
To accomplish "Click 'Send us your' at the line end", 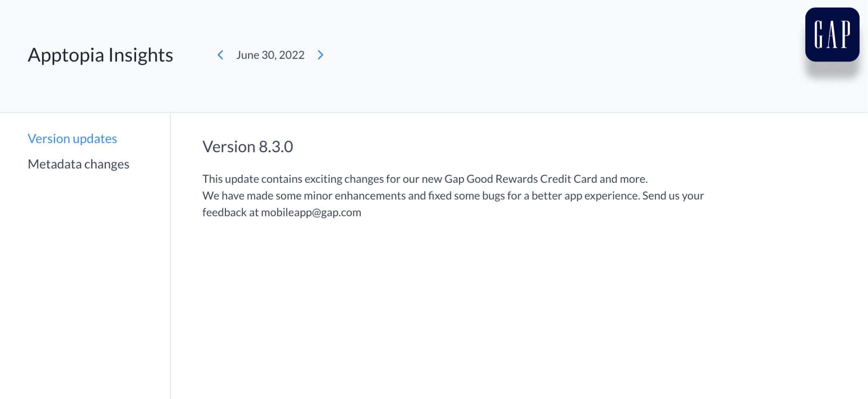I will (673, 195).
